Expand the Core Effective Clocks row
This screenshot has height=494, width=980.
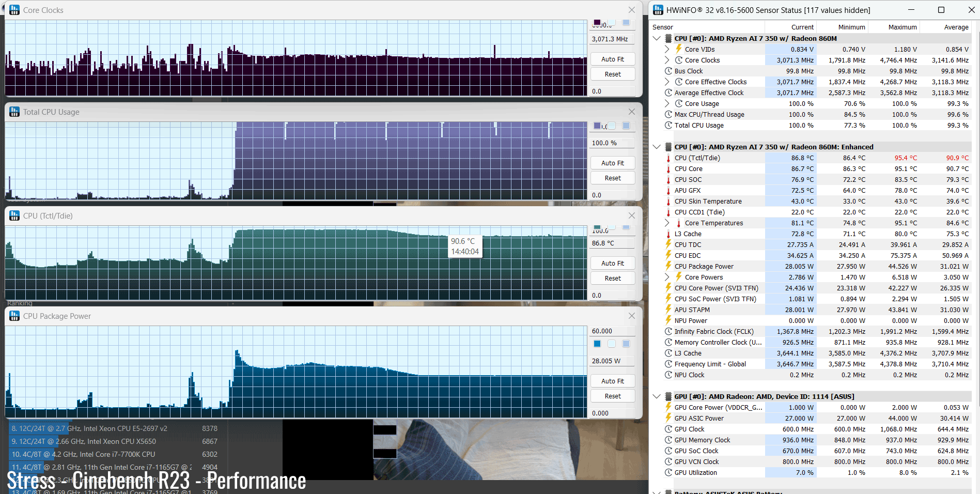point(667,82)
